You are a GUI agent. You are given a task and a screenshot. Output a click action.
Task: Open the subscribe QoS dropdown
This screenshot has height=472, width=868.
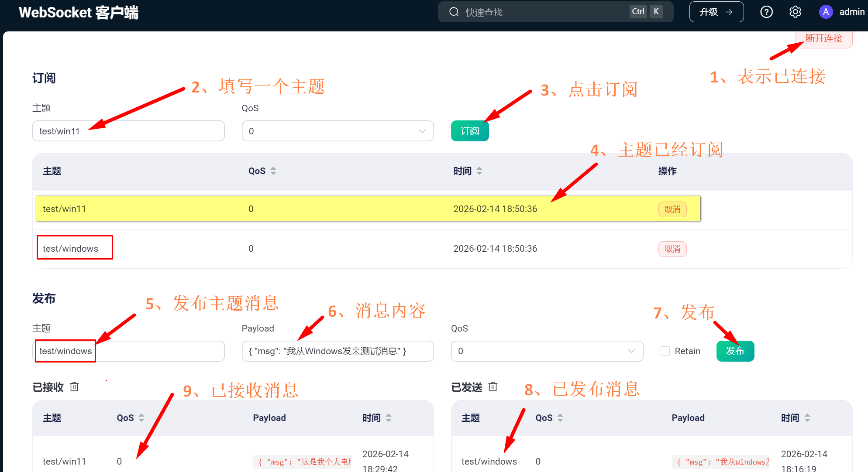[x=338, y=131]
